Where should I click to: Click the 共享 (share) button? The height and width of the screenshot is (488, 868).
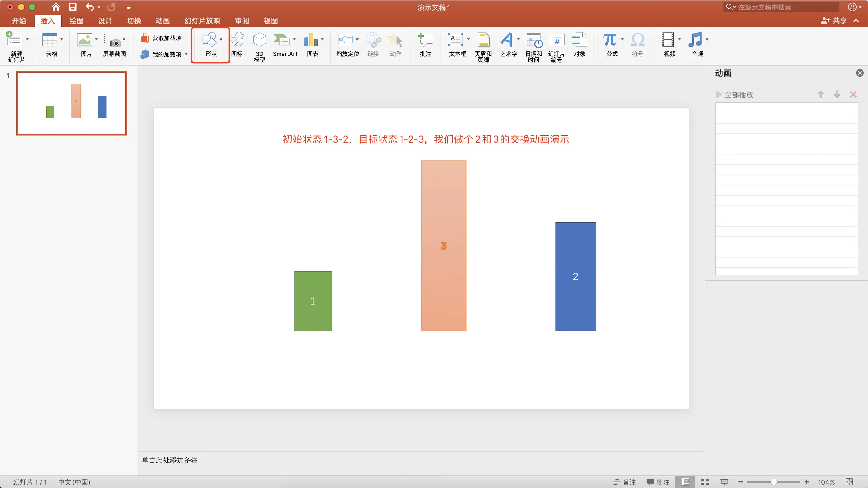click(x=834, y=21)
